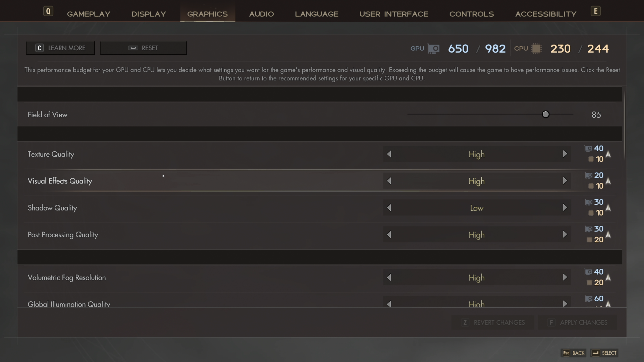The image size is (644, 362).
Task: Click the Field of View value 85
Action: point(596,115)
